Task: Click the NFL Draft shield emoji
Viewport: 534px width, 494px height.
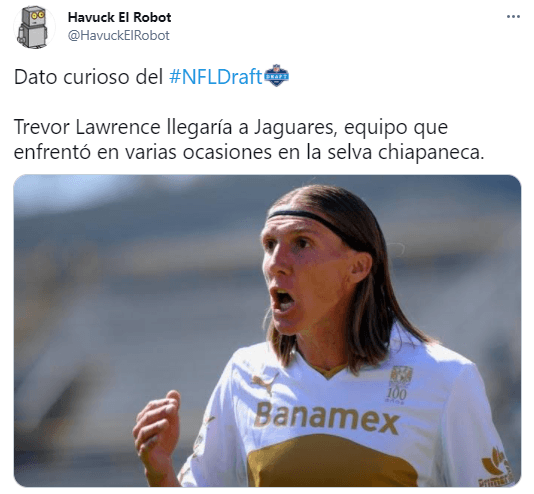Action: coord(277,76)
